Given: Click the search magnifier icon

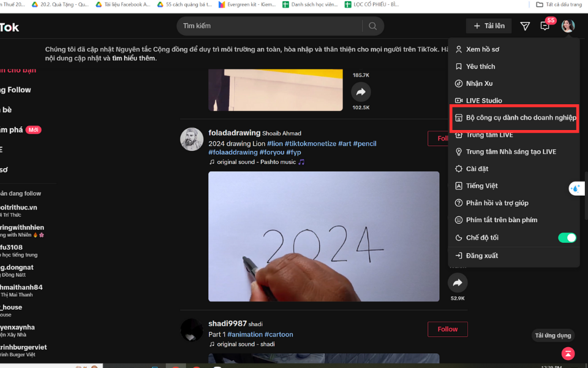Looking at the screenshot, I should click(372, 26).
